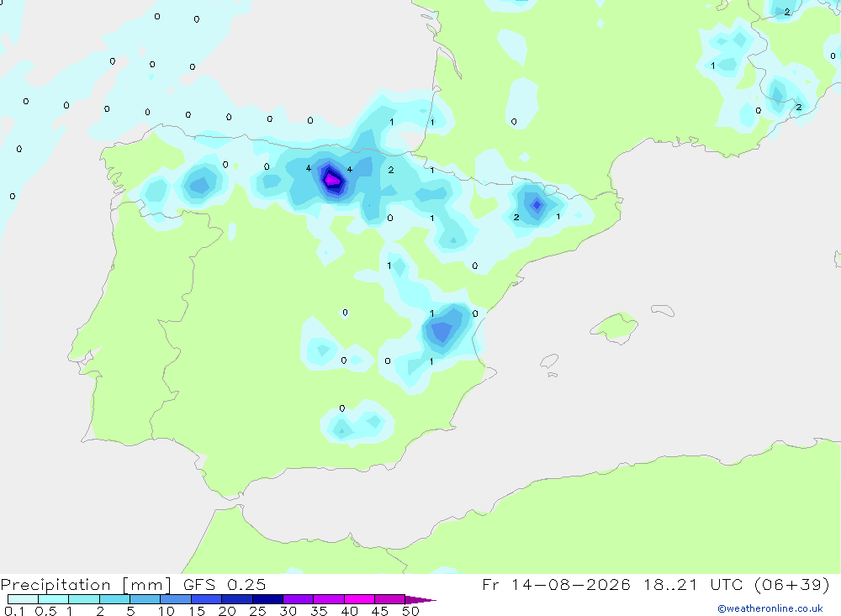Click the 0.1–0.5 mm legend color swatch
Viewport: 841px width, 616px height.
23,599
